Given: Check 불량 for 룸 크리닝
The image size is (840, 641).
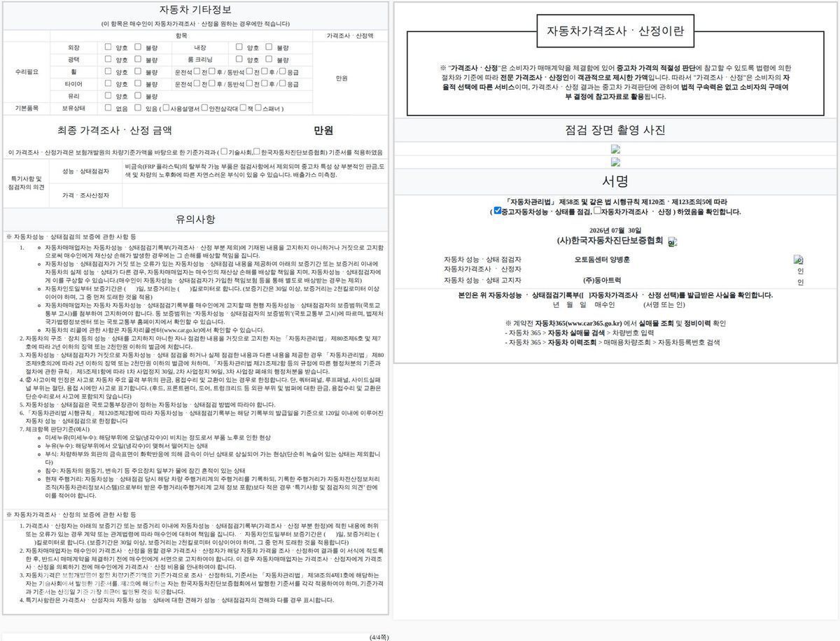Looking at the screenshot, I should 269,59.
